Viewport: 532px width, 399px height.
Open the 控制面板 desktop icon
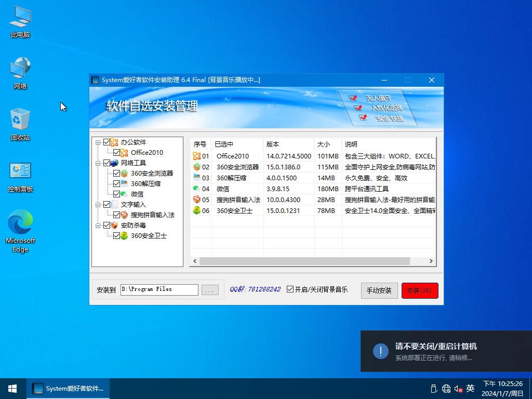20,177
